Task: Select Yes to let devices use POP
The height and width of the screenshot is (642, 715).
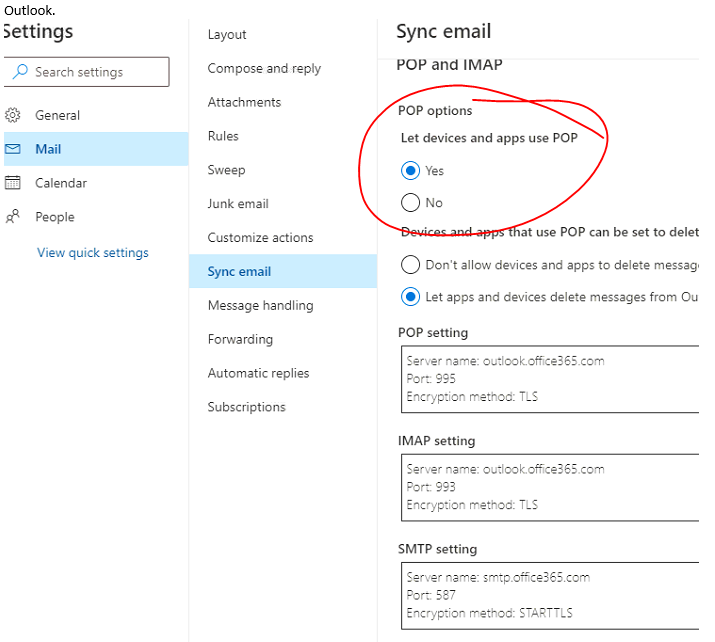Action: click(x=410, y=171)
